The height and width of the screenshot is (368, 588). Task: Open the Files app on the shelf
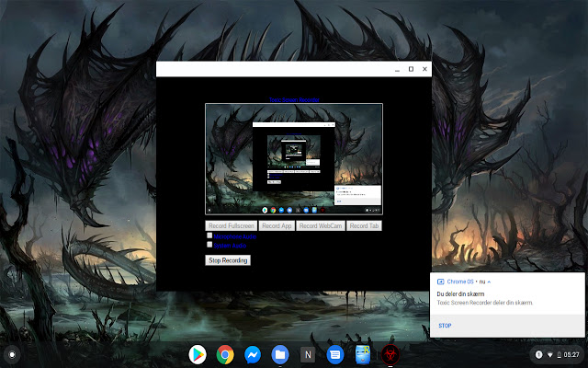280,354
